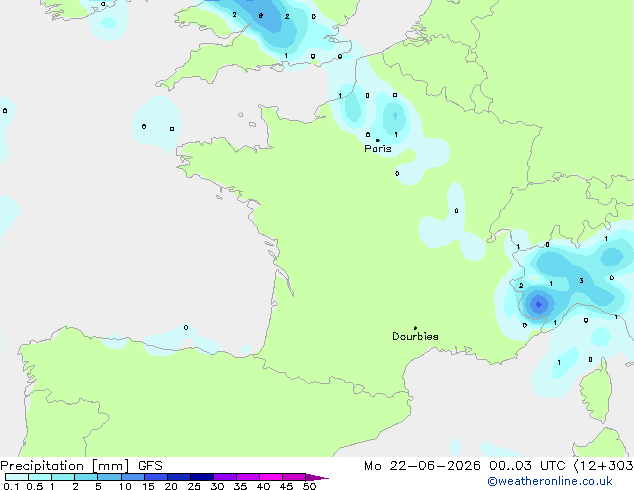The width and height of the screenshot is (634, 490).
Task: Select the Paris location dot marker
Action: click(378, 140)
